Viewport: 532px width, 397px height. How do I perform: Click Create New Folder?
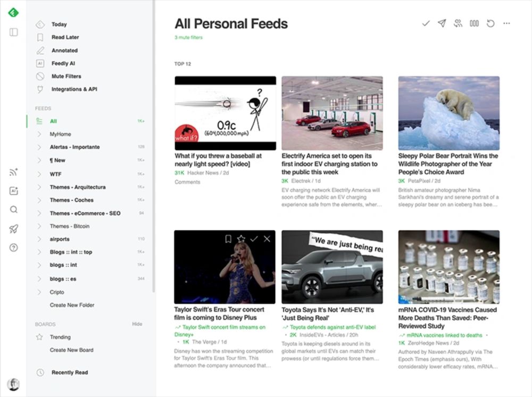point(72,305)
